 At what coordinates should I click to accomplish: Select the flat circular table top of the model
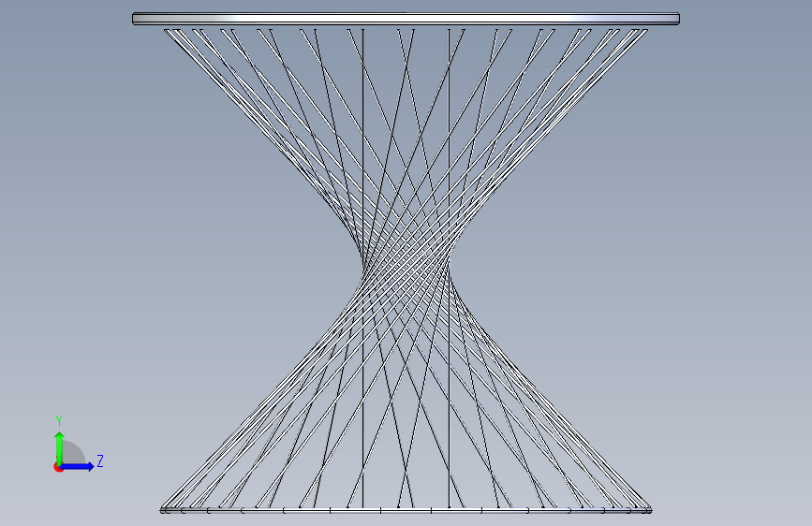(x=406, y=19)
